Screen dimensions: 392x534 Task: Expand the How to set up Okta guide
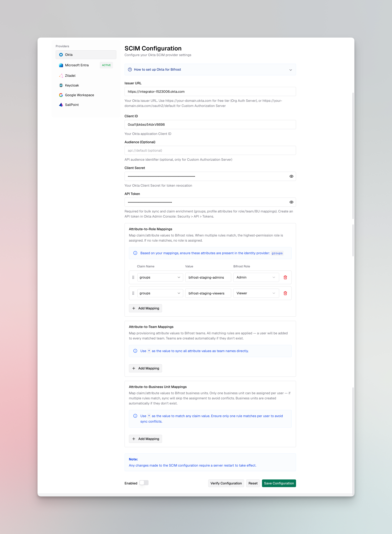click(x=210, y=70)
